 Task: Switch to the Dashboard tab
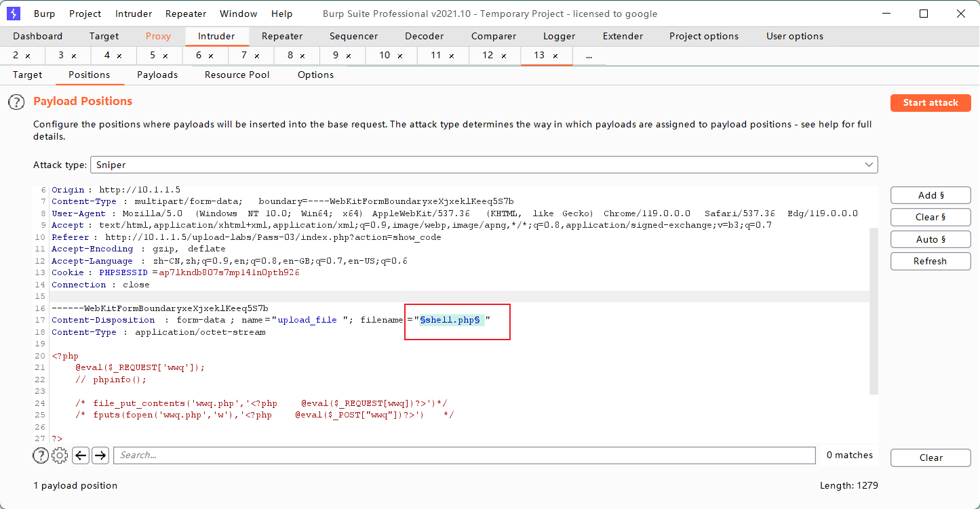(38, 37)
